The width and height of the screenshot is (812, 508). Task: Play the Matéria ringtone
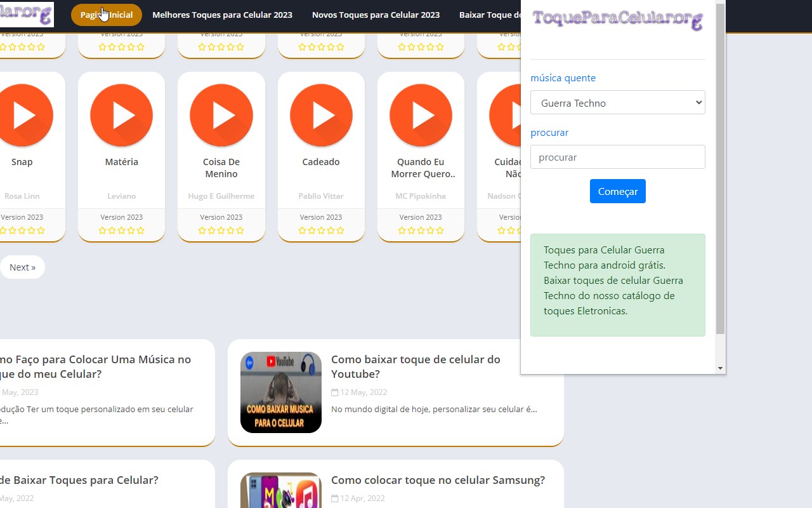tap(122, 116)
